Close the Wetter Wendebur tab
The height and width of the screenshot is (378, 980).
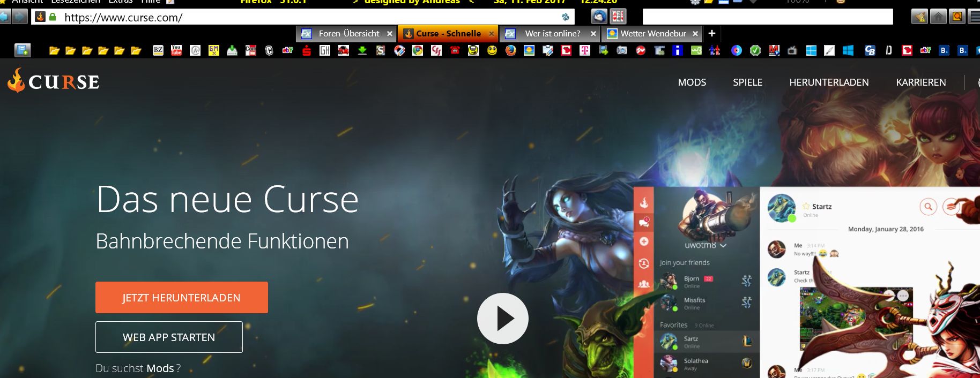pos(695,34)
